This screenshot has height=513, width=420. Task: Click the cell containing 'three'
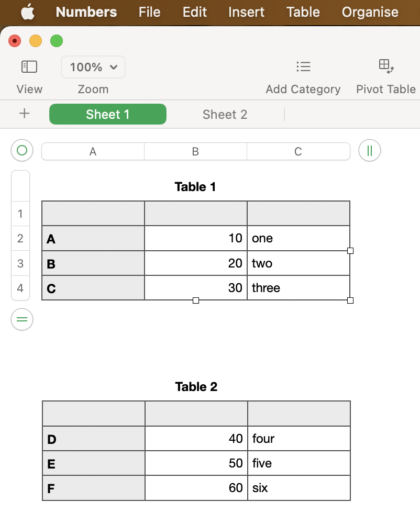[x=298, y=288]
